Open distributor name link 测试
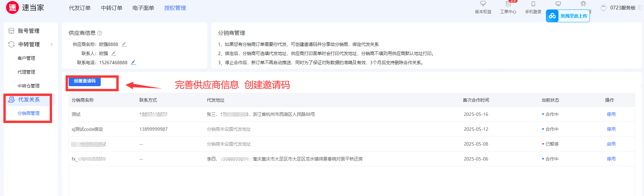 tap(76, 114)
